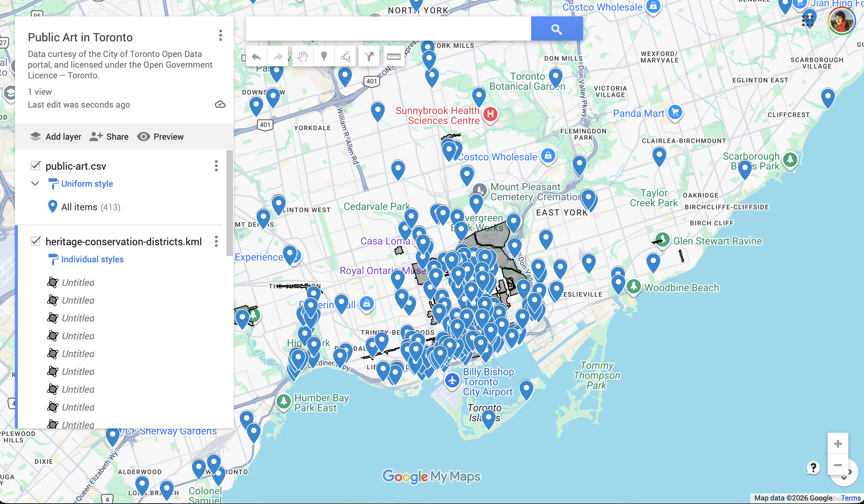Click in the map search field

[x=388, y=29]
